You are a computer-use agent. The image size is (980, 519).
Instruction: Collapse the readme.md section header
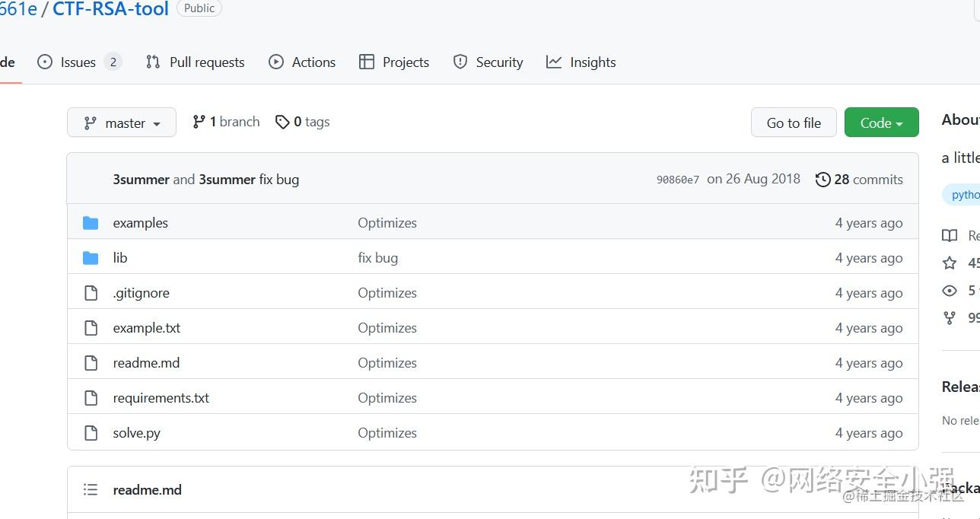click(91, 489)
